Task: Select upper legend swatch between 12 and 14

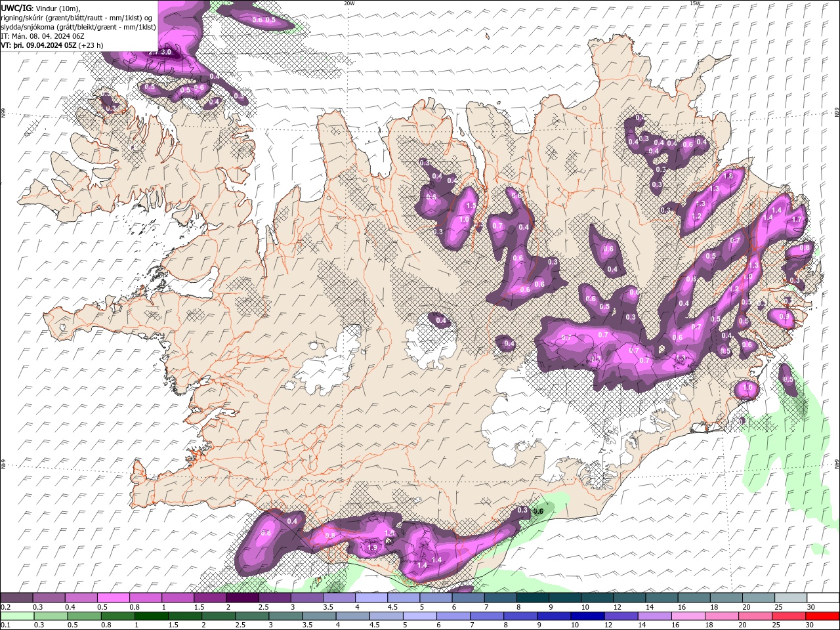Action: pos(629,598)
